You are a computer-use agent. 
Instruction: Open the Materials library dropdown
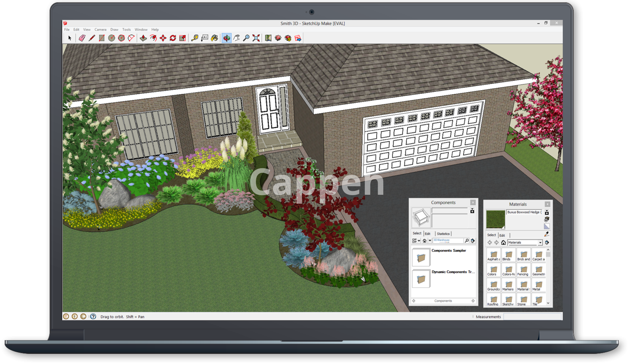pos(540,243)
